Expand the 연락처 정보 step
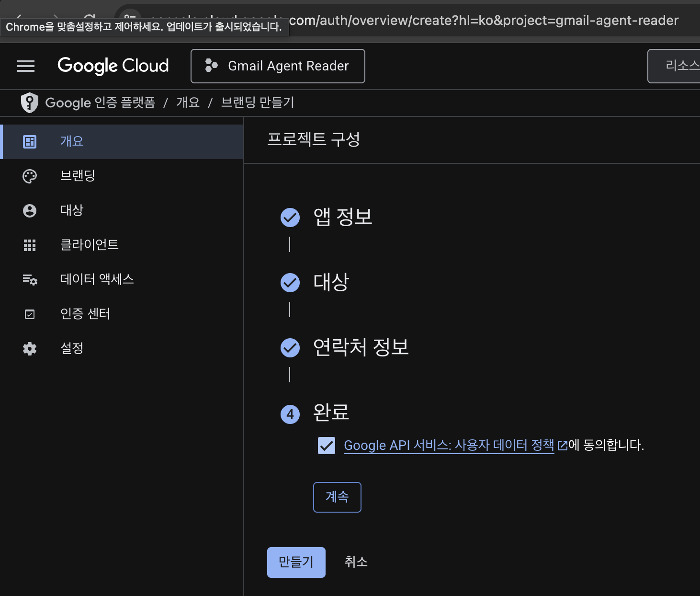This screenshot has height=596, width=700. coord(361,347)
